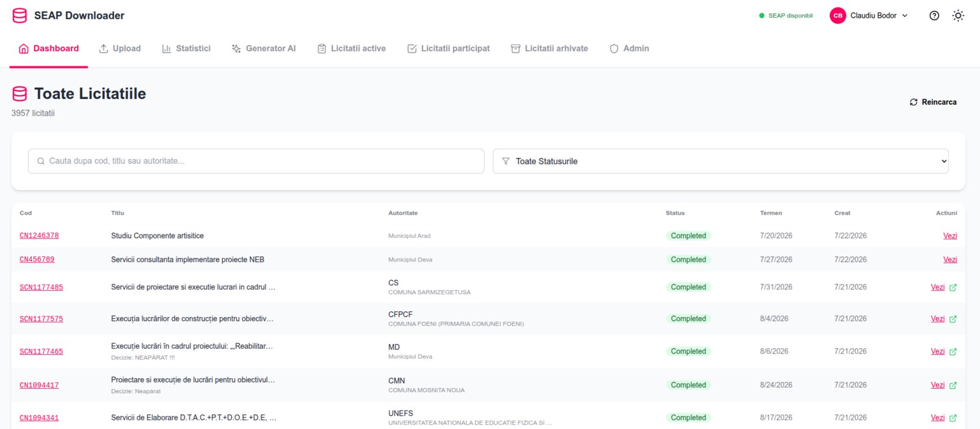Click Vezi for Studiu Componente artisitice row

point(950,236)
